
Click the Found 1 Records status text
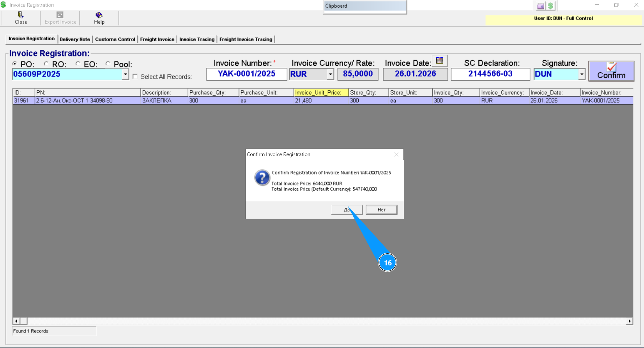[31, 331]
